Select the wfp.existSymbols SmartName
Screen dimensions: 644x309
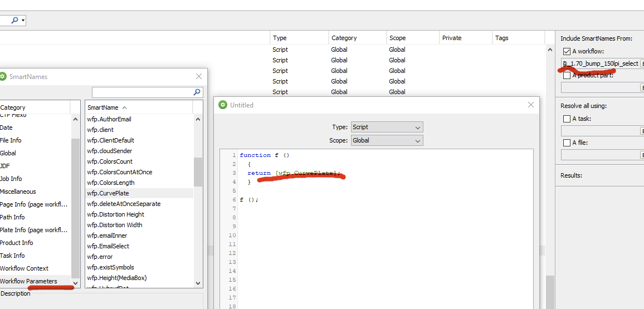(139, 267)
